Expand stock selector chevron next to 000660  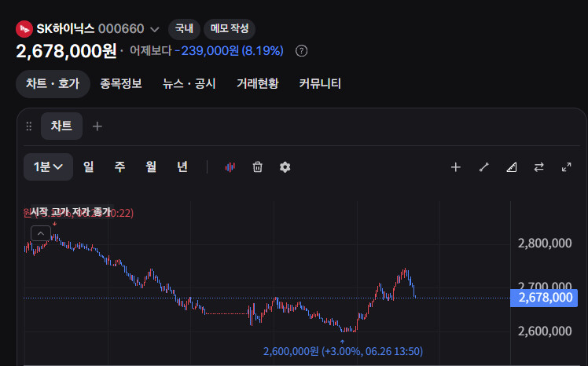click(155, 29)
